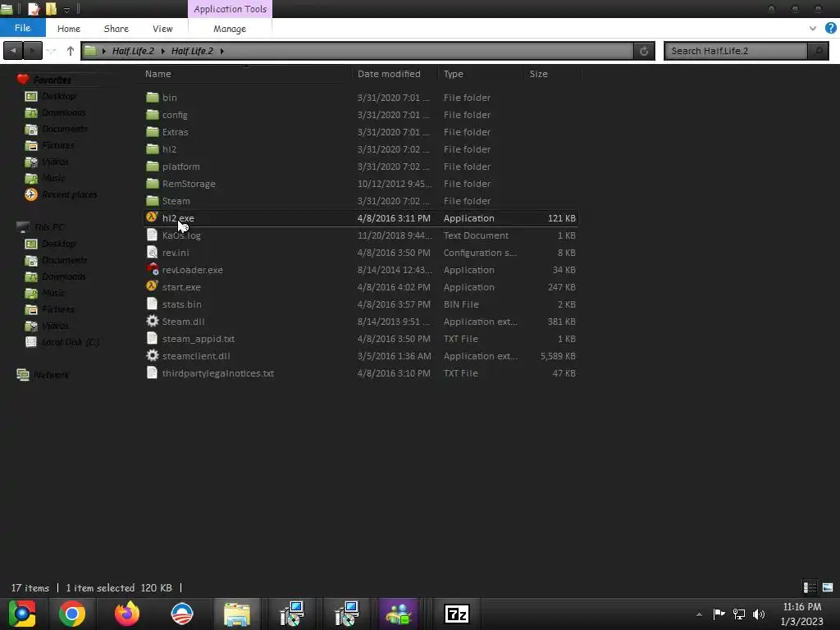The height and width of the screenshot is (630, 840).
Task: Open the recent locations dropdown arrow
Action: pos(52,51)
